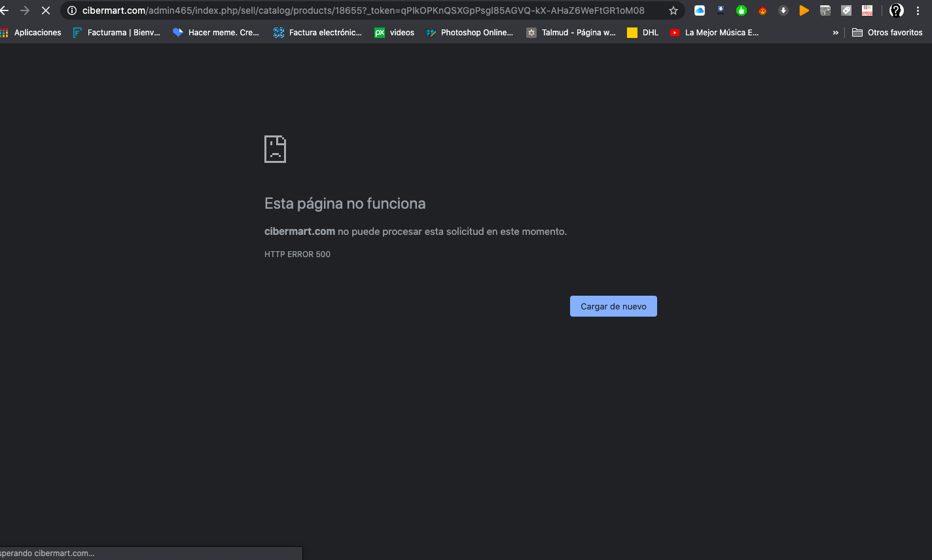Open the eBay Xpress extension
This screenshot has height=560, width=932.
pyautogui.click(x=867, y=10)
